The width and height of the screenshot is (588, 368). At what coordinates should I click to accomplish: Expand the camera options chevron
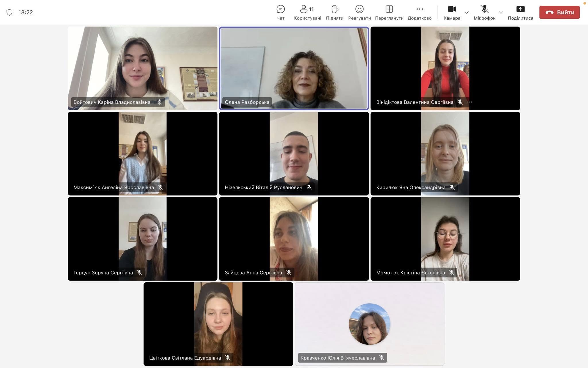point(467,12)
